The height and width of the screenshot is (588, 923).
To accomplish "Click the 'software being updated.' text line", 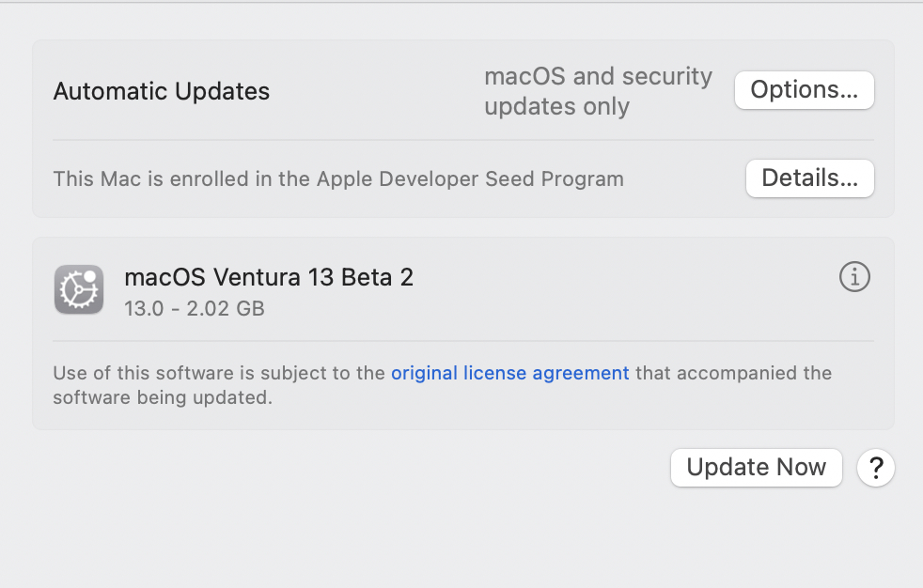I will [x=163, y=397].
